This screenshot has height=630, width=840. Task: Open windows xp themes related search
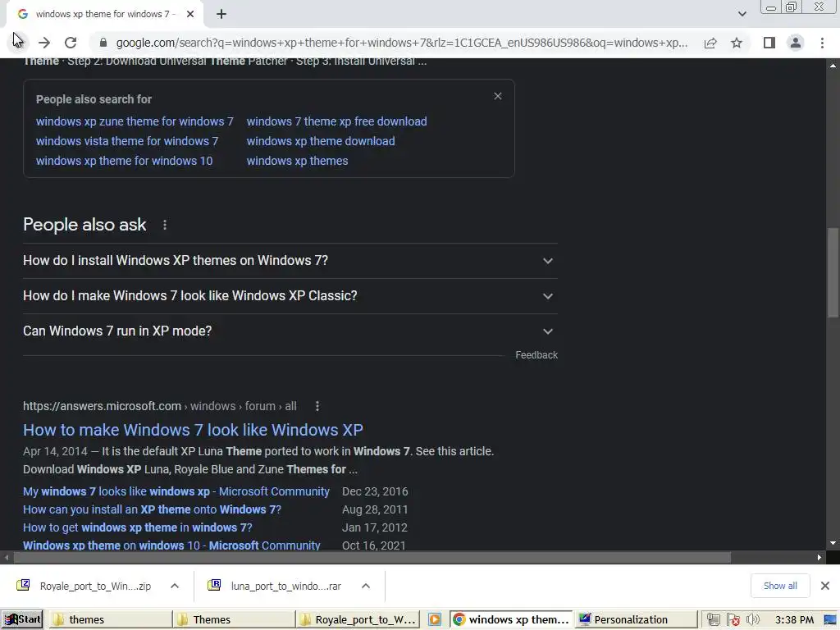click(297, 162)
